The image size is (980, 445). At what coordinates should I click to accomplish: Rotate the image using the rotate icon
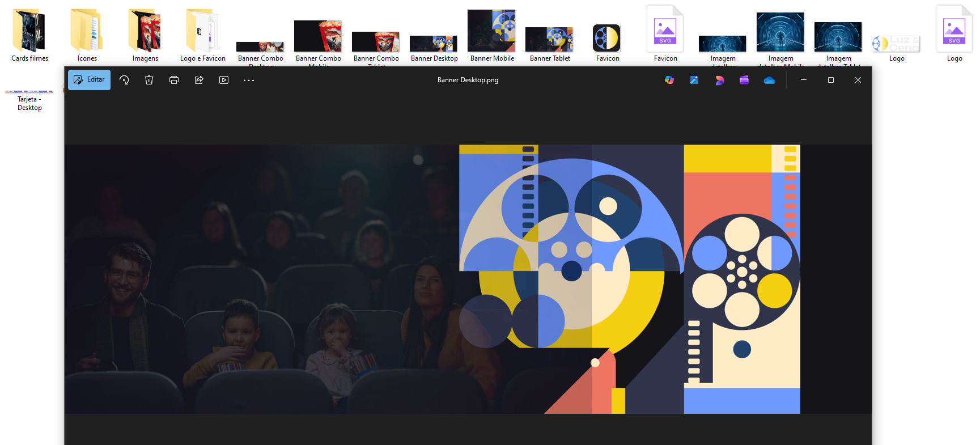click(x=124, y=80)
